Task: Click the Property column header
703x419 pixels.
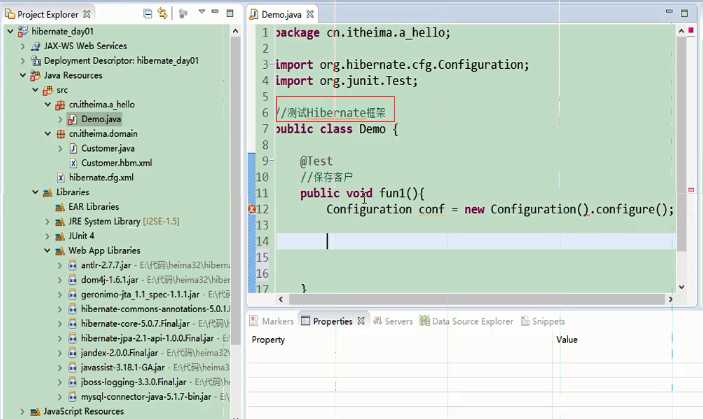Action: point(268,340)
